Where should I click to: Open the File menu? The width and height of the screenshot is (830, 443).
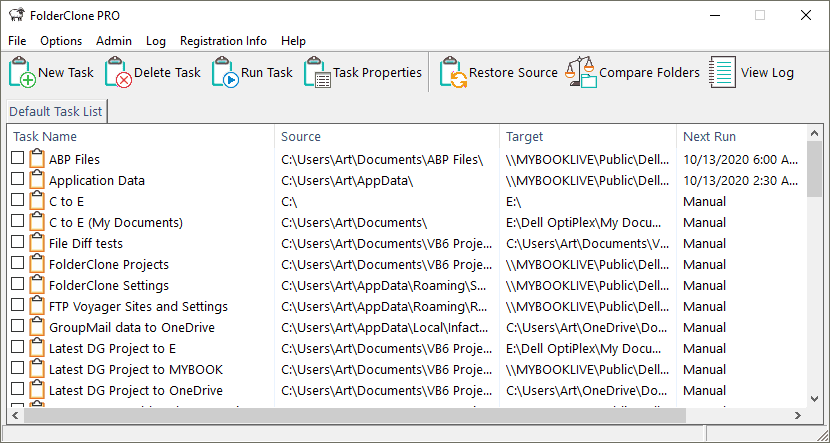point(17,41)
